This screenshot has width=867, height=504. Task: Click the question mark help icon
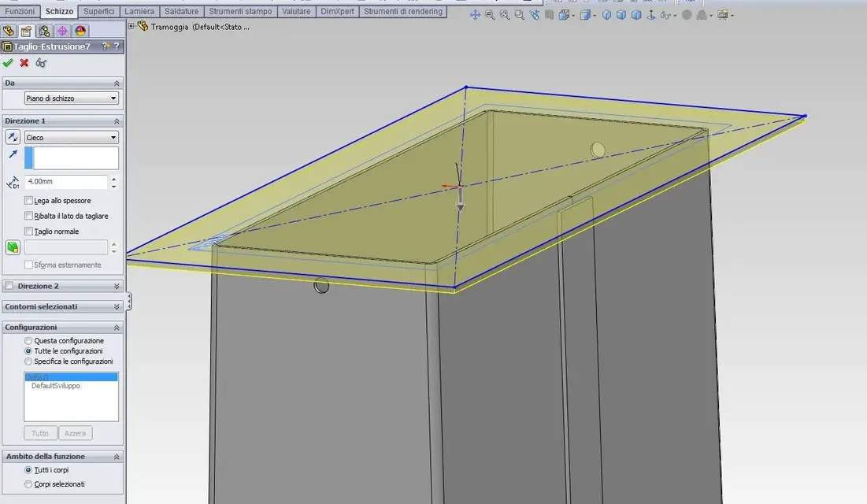[x=117, y=46]
